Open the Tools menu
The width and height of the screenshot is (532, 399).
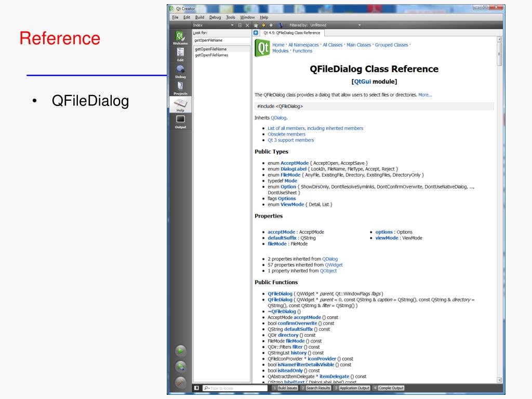click(230, 17)
